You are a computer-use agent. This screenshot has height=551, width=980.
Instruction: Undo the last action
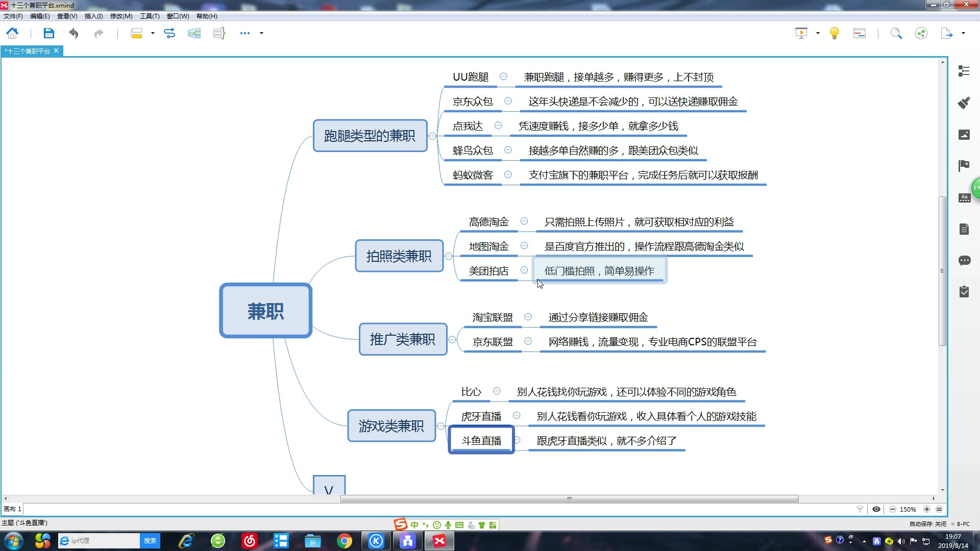[73, 34]
